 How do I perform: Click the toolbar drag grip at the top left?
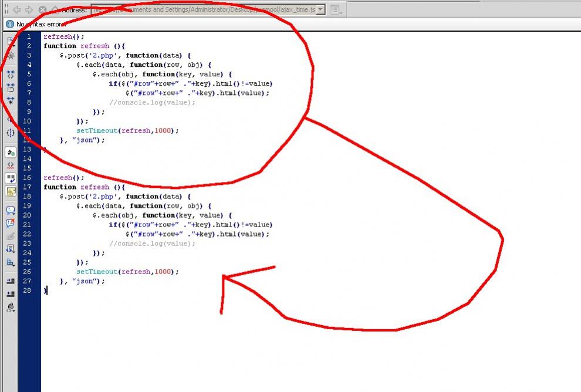point(6,9)
